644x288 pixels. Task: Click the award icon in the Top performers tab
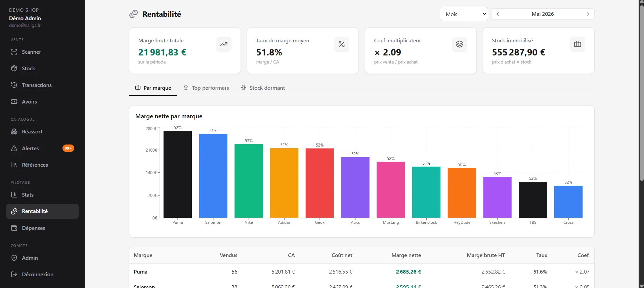point(186,88)
